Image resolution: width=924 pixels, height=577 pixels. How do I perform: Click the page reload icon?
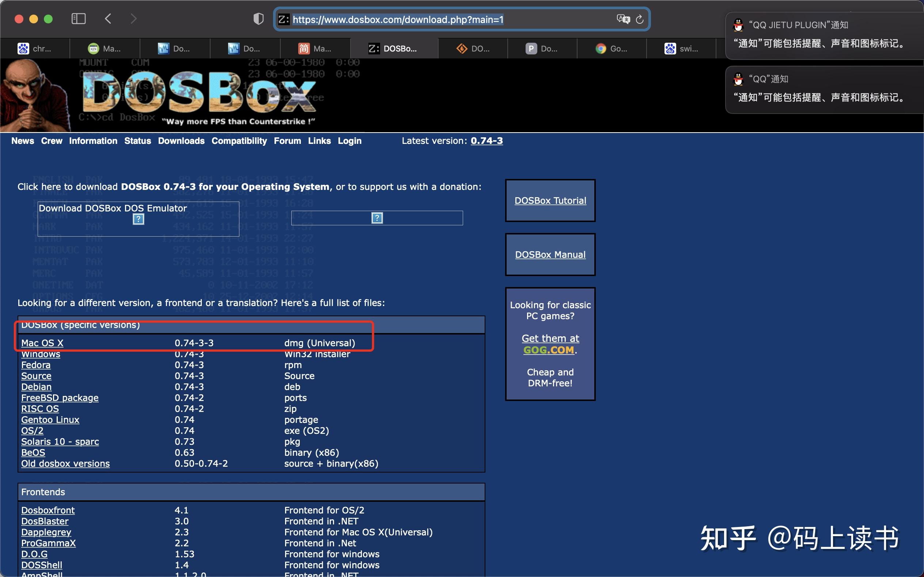tap(640, 19)
